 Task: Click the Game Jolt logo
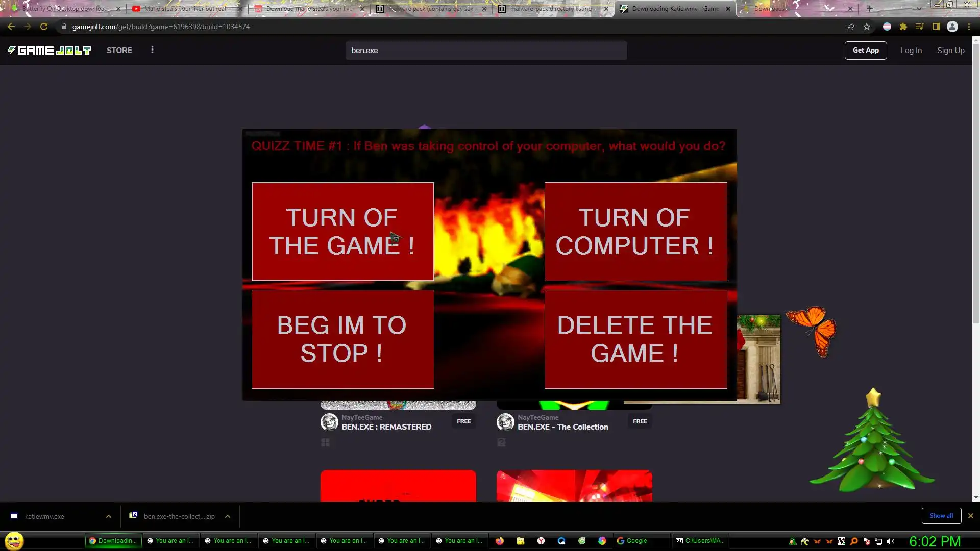49,50
